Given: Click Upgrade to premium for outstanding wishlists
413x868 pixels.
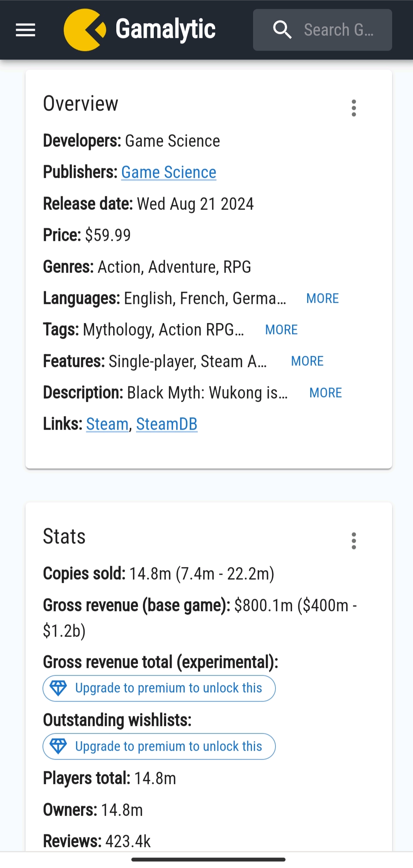Looking at the screenshot, I should [168, 746].
